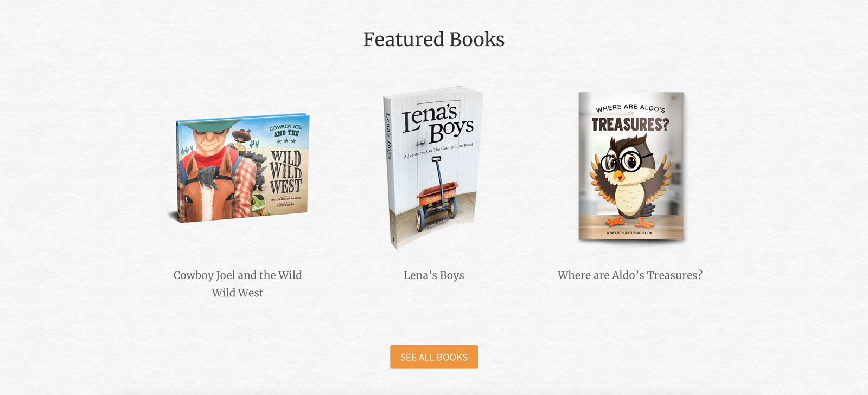Click the 'TREASURES?' text on the Aldo cover
868x395 pixels.
click(630, 125)
